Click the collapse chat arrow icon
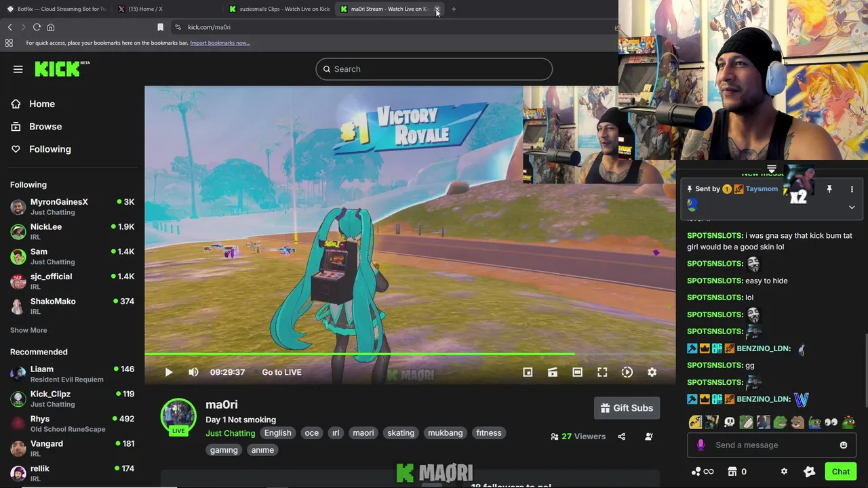Viewport: 868px width, 488px height. [771, 169]
